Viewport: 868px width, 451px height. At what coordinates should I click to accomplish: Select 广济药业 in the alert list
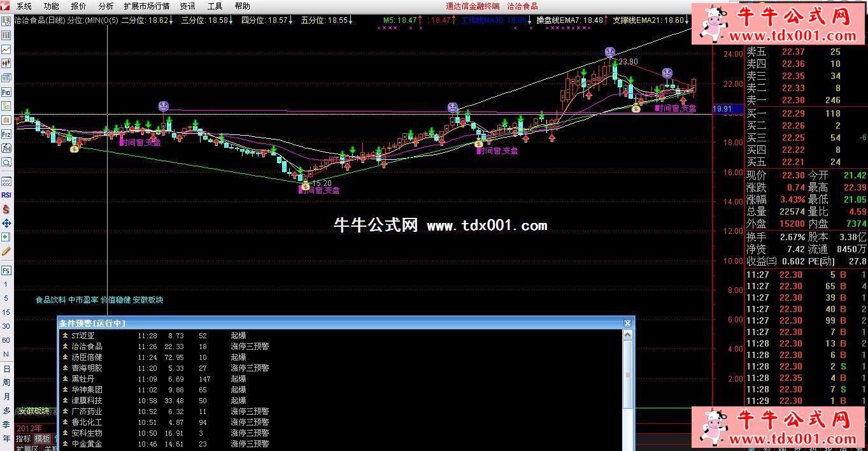[x=87, y=412]
